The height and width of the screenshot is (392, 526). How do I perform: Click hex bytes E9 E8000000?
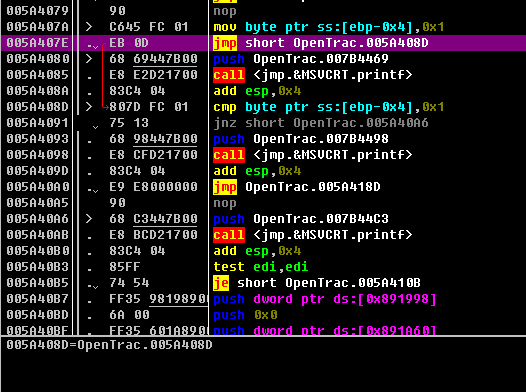coord(153,187)
